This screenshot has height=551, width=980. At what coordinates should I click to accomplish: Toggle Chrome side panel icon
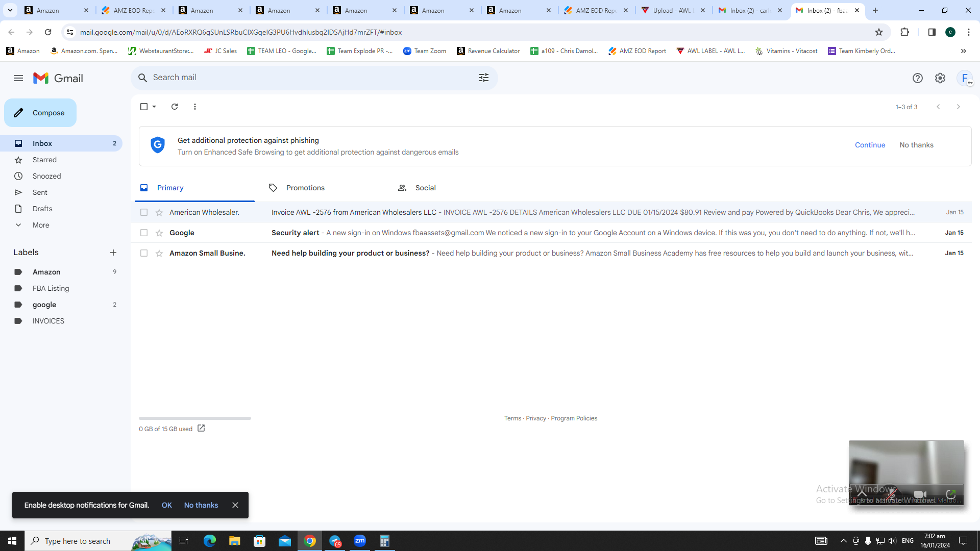point(932,32)
